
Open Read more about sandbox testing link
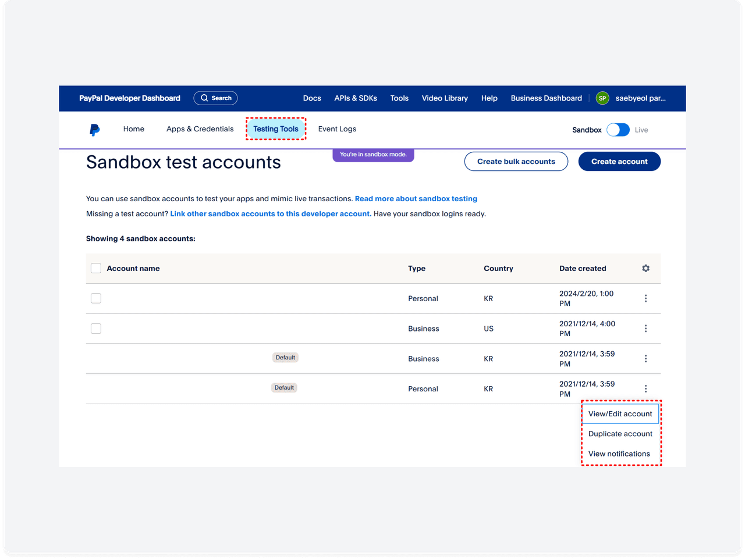coord(416,199)
